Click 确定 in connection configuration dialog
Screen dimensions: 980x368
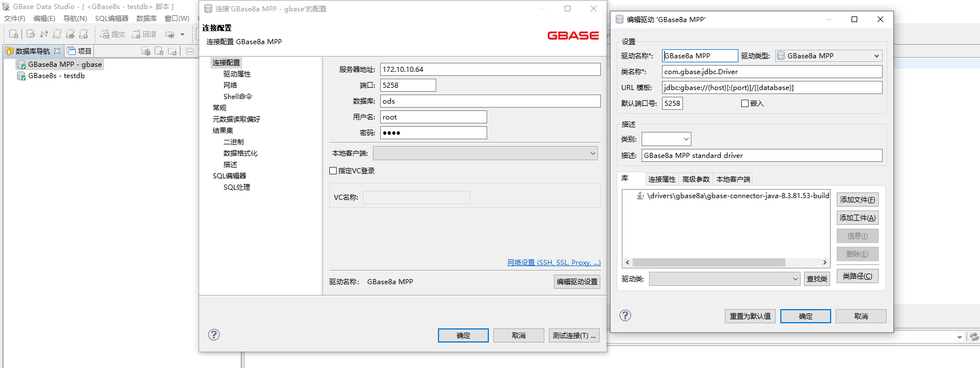(463, 336)
